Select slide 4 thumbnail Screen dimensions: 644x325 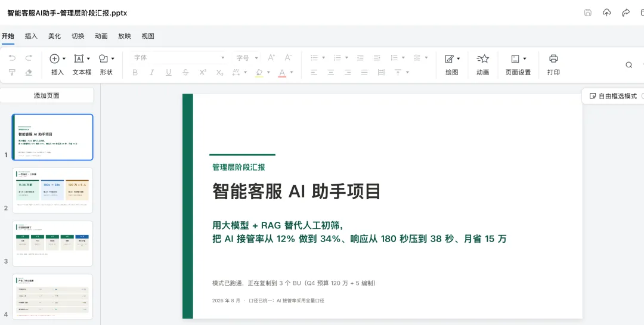tap(52, 296)
